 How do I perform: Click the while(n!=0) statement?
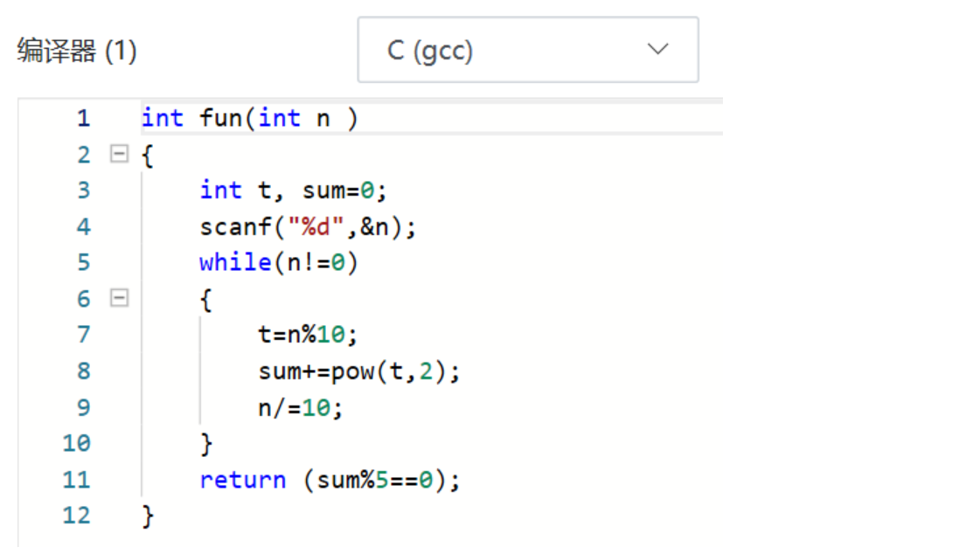click(x=279, y=262)
